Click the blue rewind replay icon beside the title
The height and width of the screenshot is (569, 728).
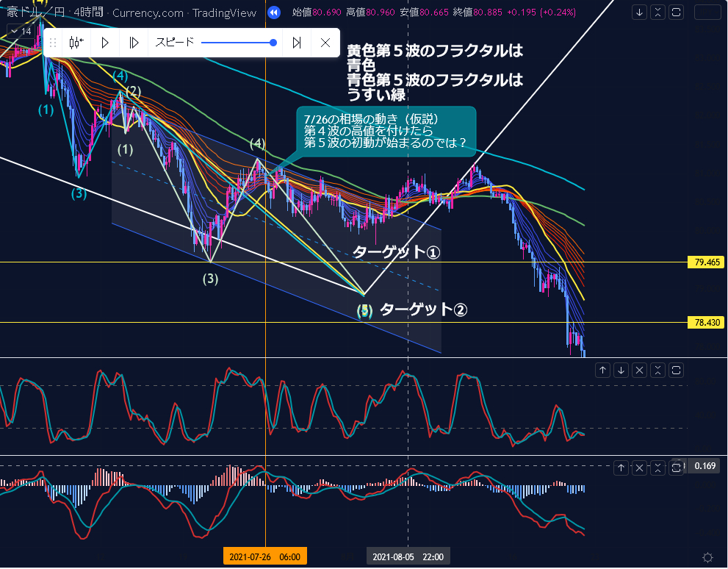(273, 12)
